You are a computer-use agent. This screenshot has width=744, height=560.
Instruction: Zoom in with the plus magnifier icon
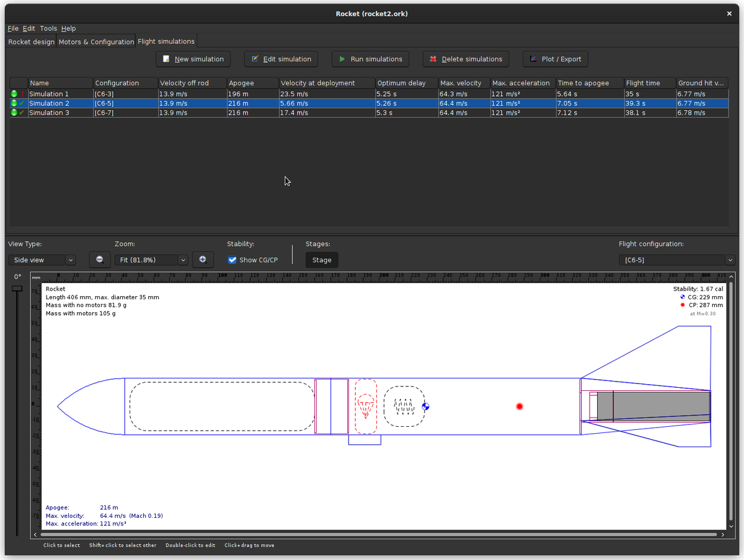coord(203,260)
